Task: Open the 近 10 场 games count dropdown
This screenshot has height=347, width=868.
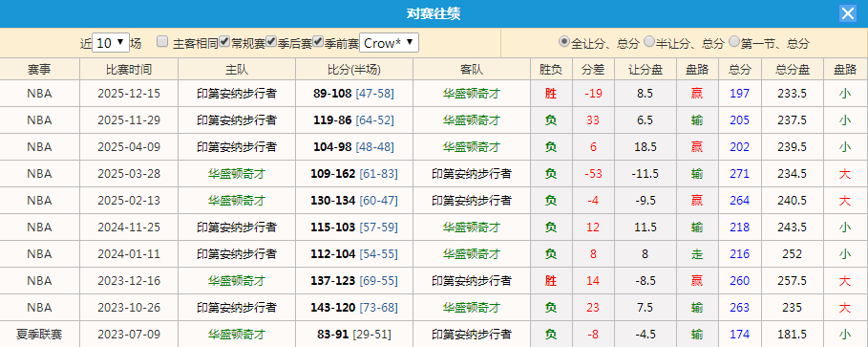Action: click(x=111, y=43)
